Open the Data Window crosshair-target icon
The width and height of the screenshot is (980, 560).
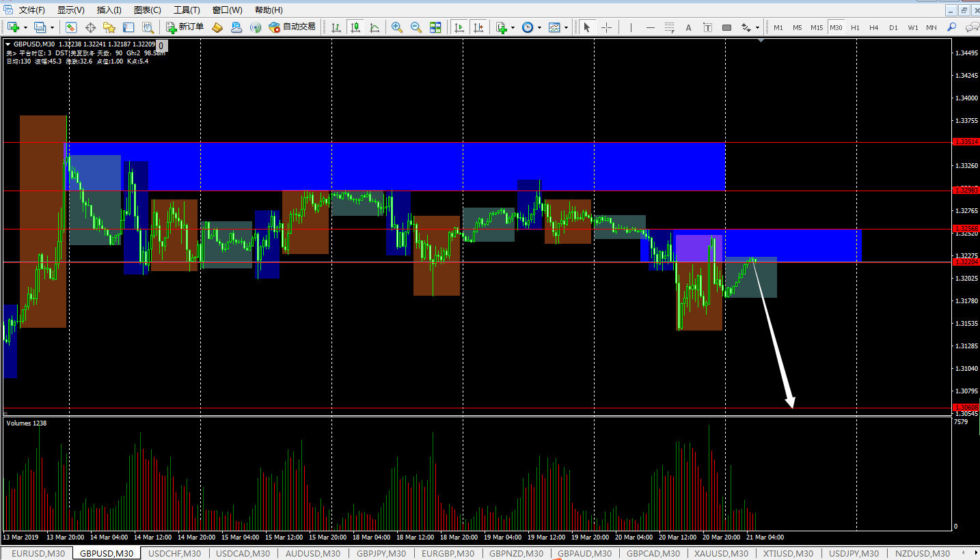[90, 27]
